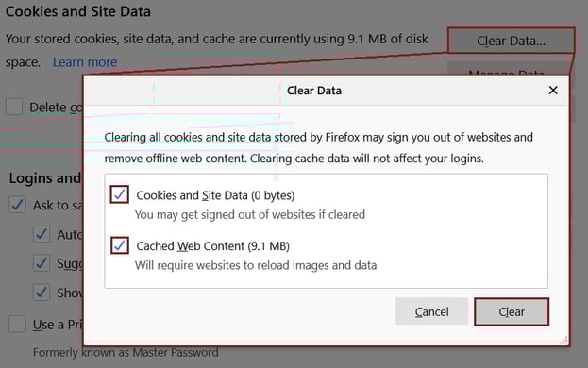The width and height of the screenshot is (588, 368).
Task: Click the Manage Data button
Action: coord(506,69)
